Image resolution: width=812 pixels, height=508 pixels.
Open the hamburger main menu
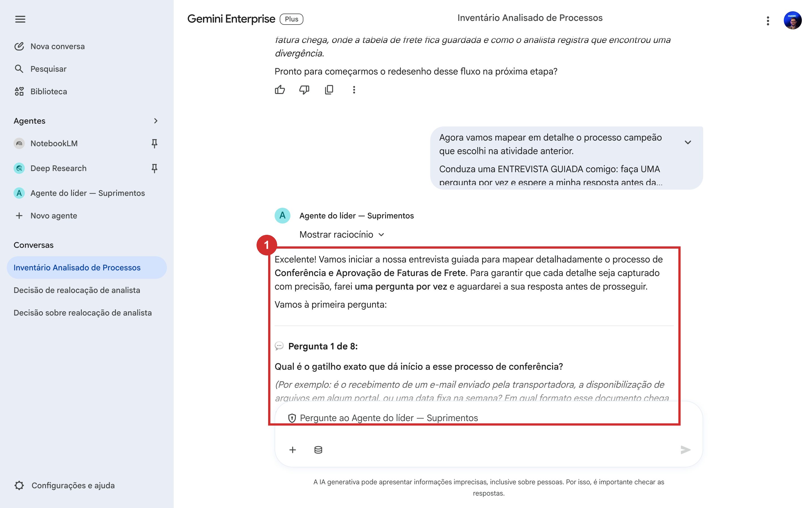click(x=20, y=19)
